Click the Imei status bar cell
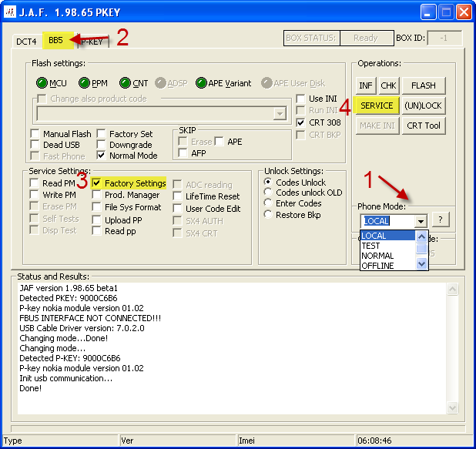Viewport: 476px width, 449px height. coord(295,441)
